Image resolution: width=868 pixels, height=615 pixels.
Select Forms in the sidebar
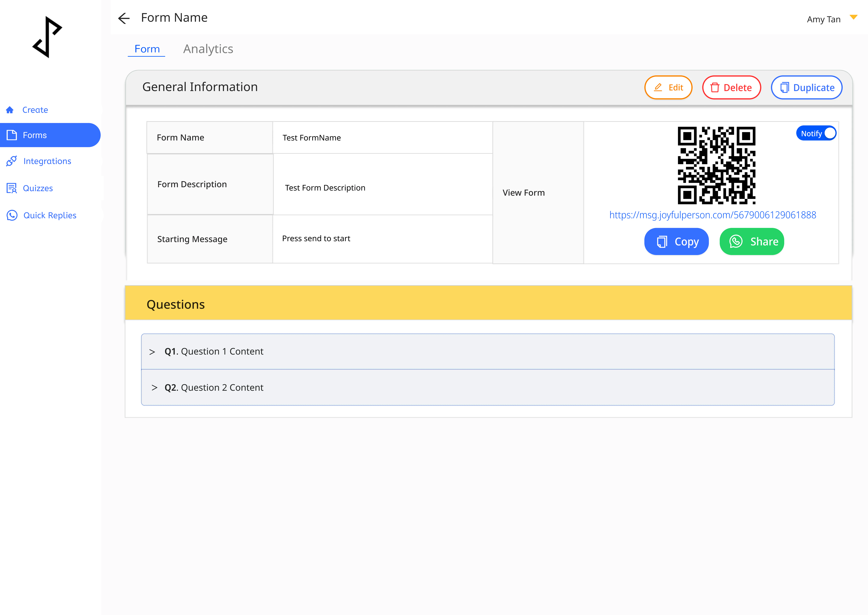[50, 135]
